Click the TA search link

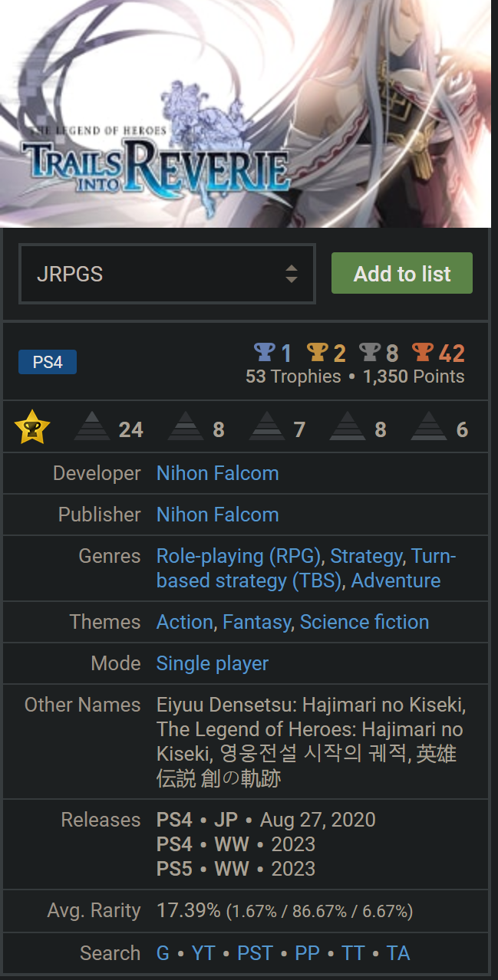398,953
